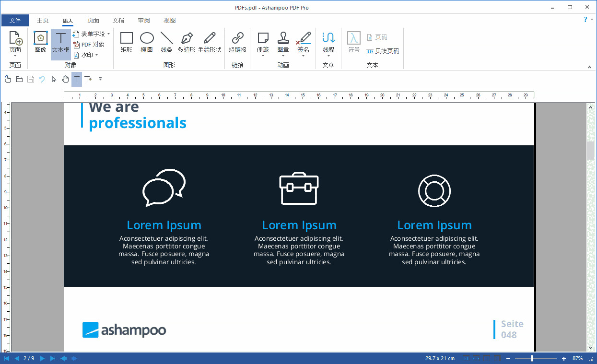Toggle the text edit mode button
Screen dimensions: 597x364
pos(76,79)
